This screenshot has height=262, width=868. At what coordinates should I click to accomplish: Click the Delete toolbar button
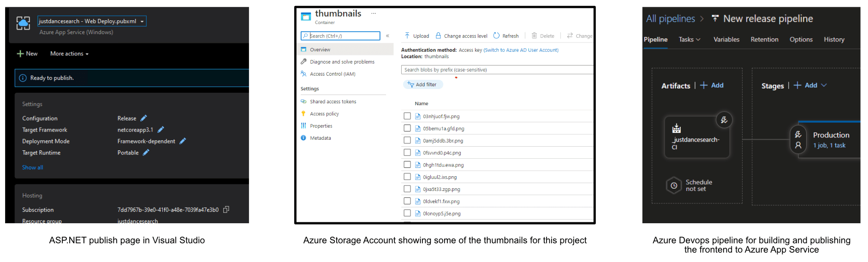pos(543,36)
